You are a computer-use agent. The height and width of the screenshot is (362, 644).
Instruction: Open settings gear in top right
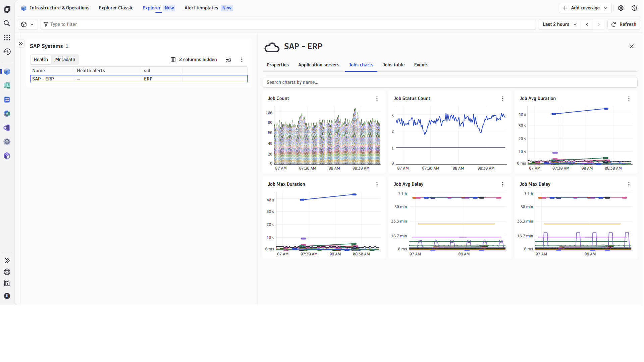(621, 8)
